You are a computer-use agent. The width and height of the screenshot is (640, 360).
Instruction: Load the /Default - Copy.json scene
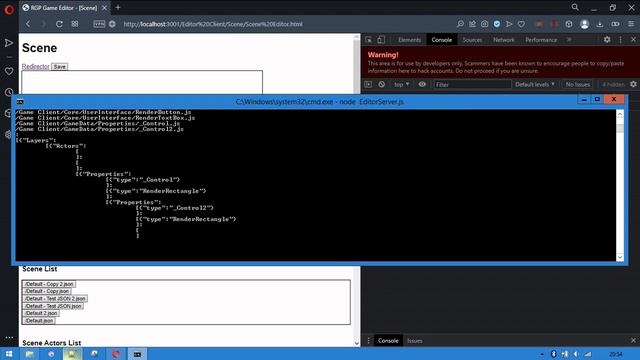coord(47,291)
